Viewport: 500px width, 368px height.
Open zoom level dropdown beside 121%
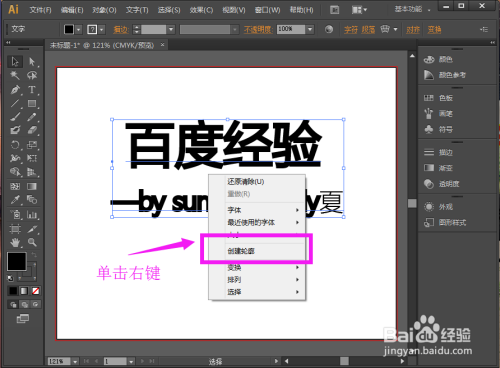[75, 361]
